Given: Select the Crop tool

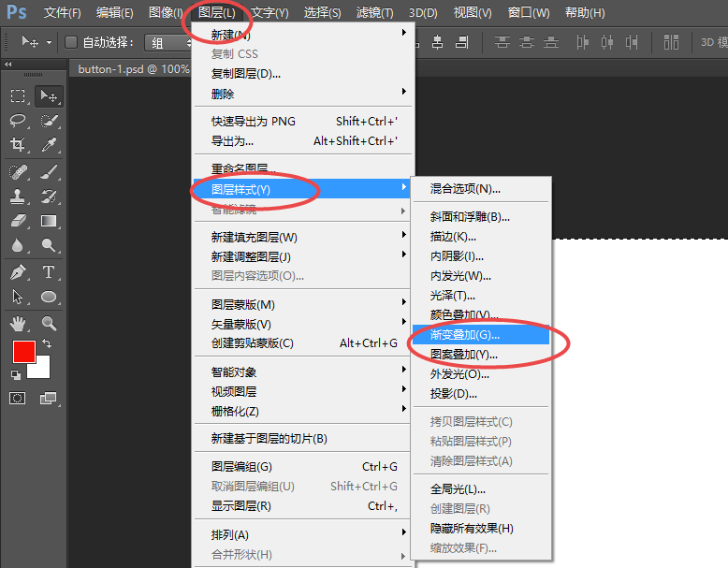Looking at the screenshot, I should click(18, 144).
